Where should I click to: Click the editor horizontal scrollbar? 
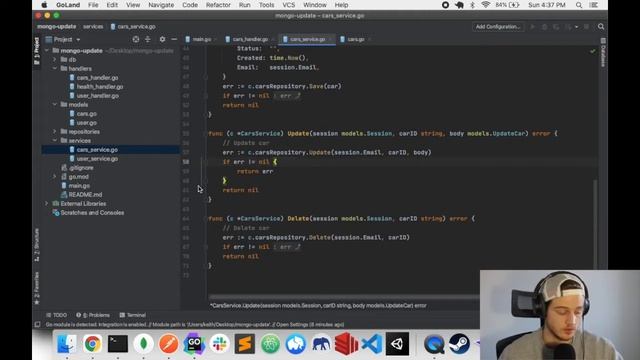click(x=344, y=297)
